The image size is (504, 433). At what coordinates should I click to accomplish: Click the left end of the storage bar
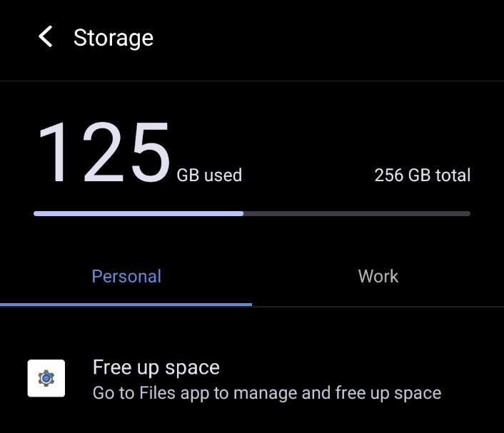click(x=37, y=213)
